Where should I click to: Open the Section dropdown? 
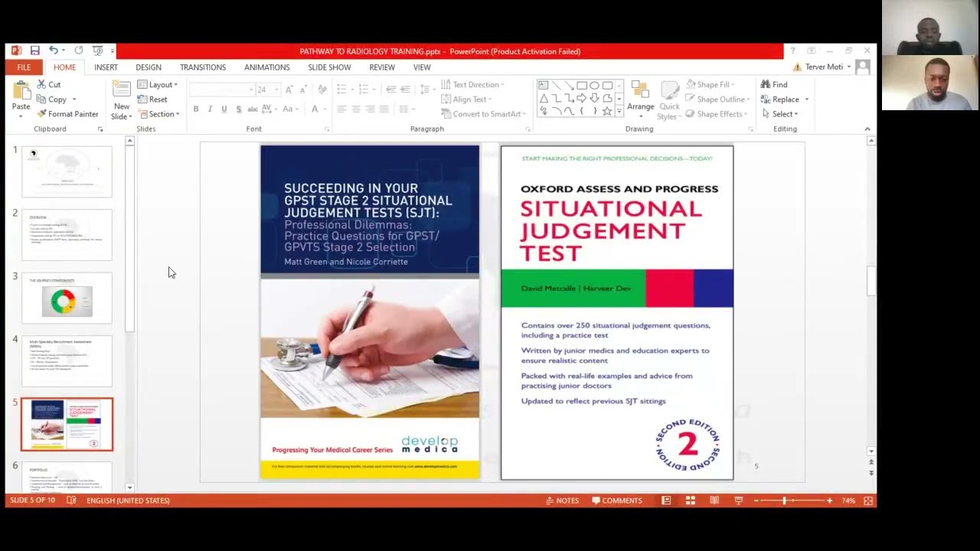158,114
